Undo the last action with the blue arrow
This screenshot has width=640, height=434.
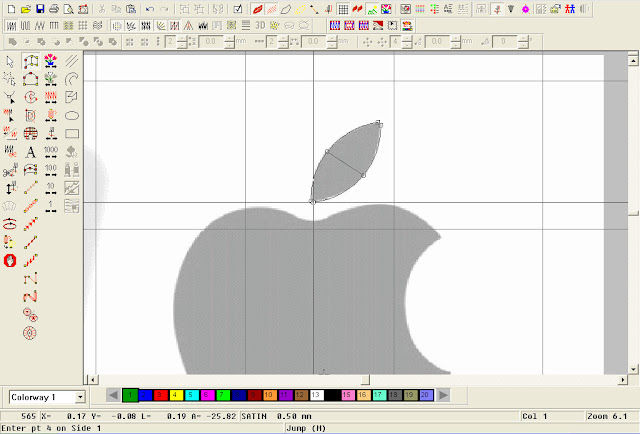[150, 9]
